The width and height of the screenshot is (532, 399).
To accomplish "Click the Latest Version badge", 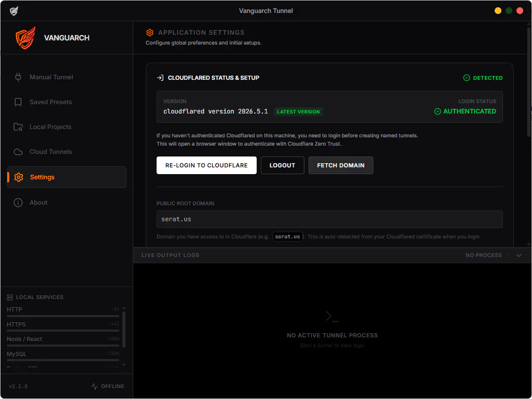I will pos(298,111).
